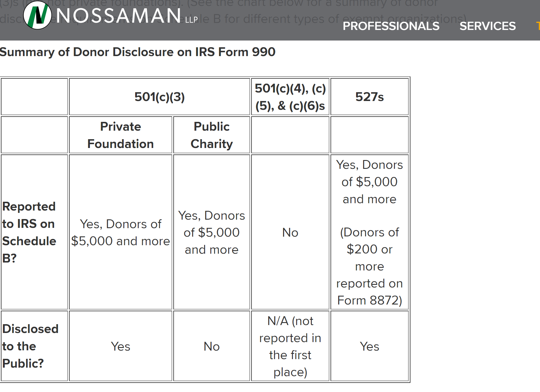Image resolution: width=540 pixels, height=392 pixels.
Task: Click the 501(c)(4), (c)(5), & (c)(6)s header cell
Action: [290, 96]
